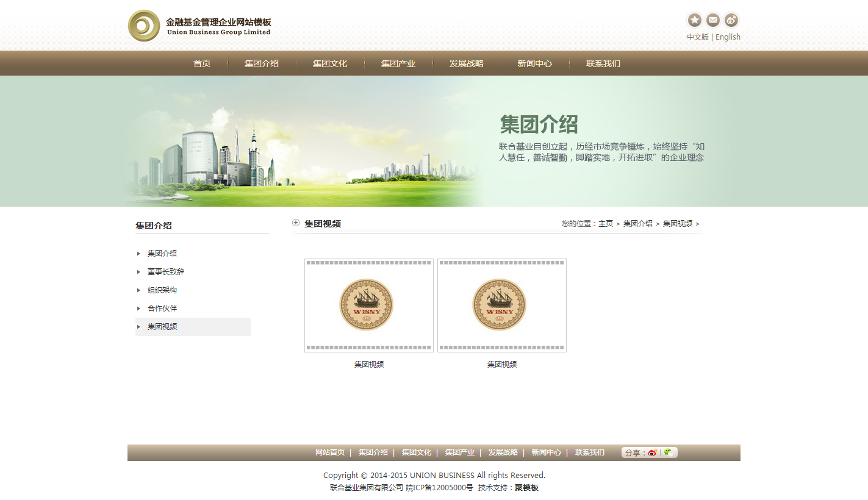Click the envelope mail icon in header
Image resolution: width=868 pixels, height=500 pixels.
click(713, 20)
